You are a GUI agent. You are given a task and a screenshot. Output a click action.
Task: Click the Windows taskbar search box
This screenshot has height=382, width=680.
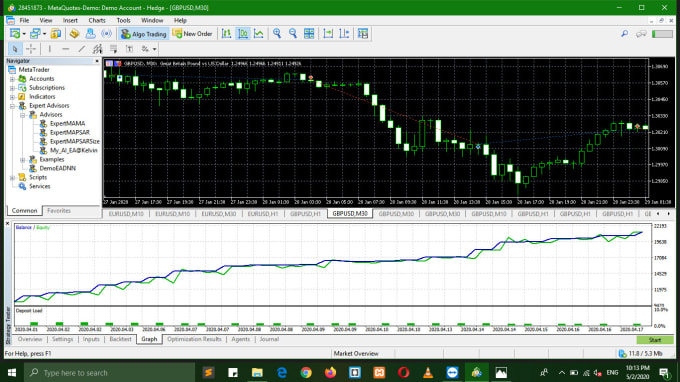[110, 373]
